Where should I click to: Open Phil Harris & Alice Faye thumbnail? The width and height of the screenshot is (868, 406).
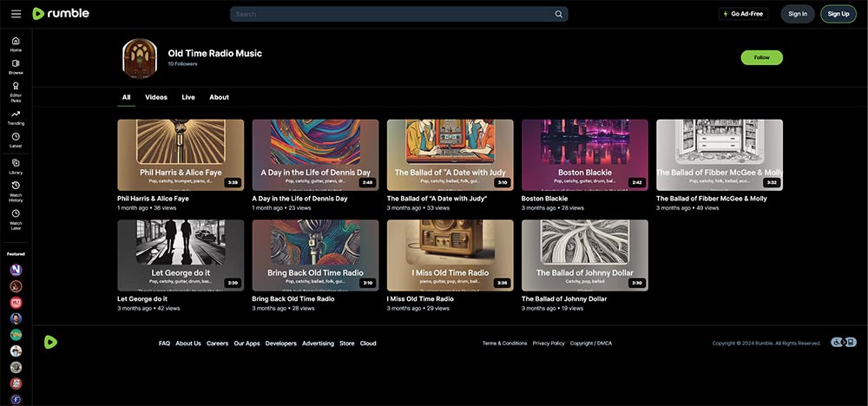point(181,155)
